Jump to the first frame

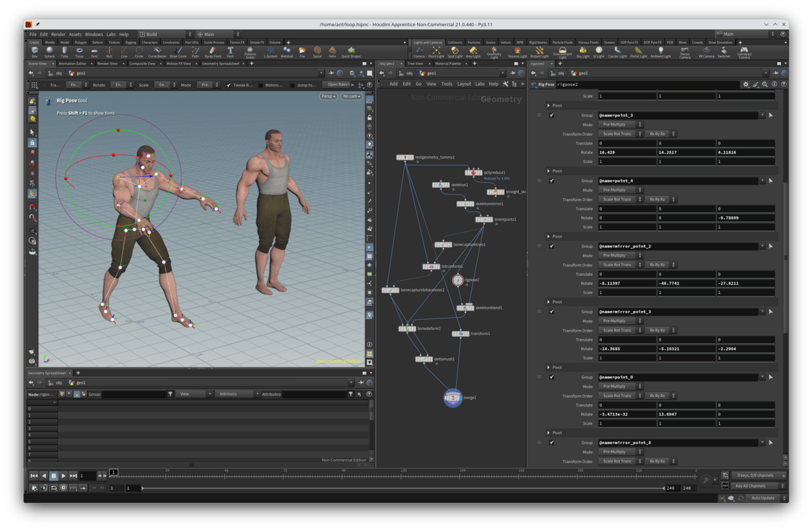pos(34,475)
